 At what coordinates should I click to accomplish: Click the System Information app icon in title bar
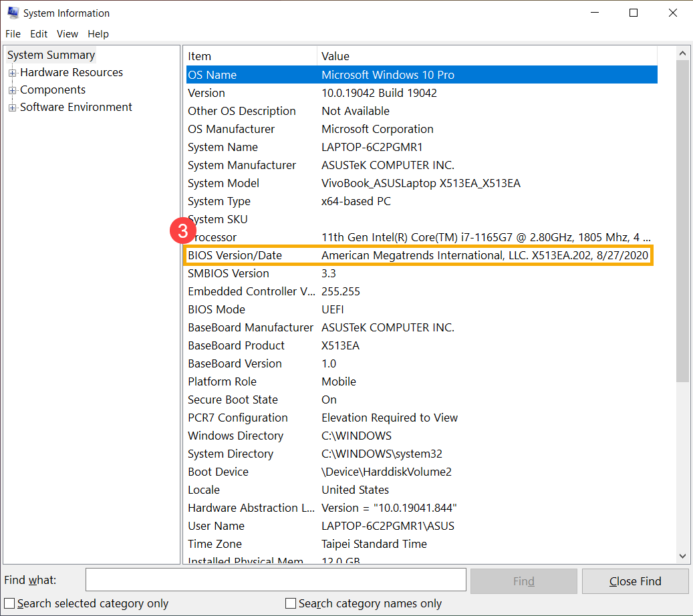(x=13, y=13)
